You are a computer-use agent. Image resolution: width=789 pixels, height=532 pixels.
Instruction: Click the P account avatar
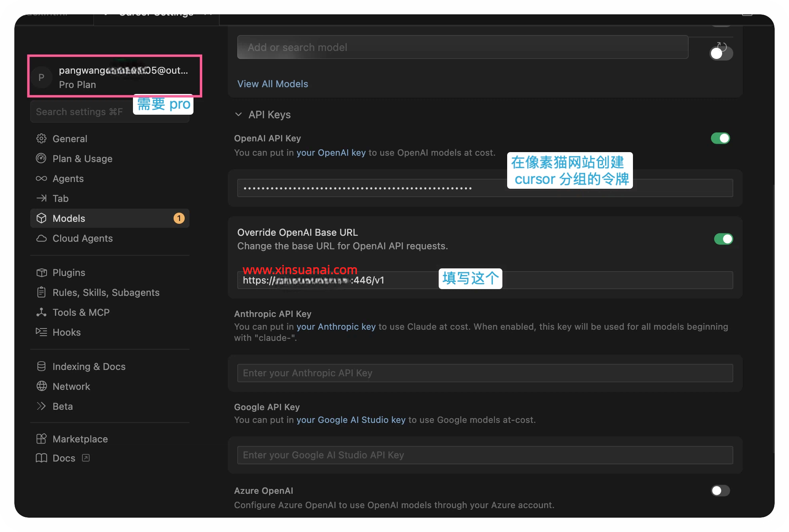click(41, 77)
